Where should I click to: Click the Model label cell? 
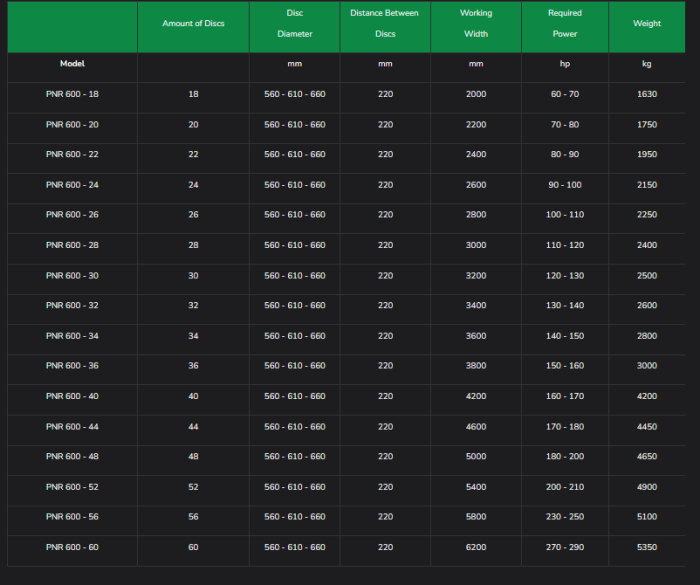72,63
